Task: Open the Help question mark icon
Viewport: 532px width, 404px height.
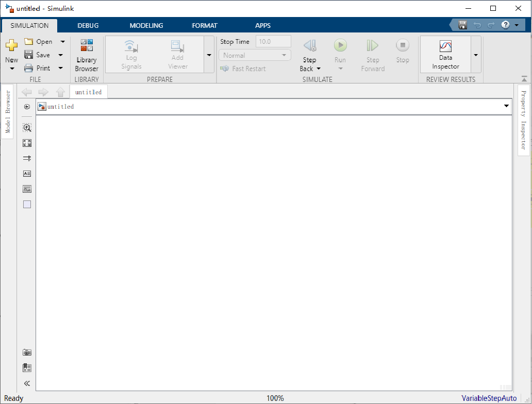Action: point(506,25)
